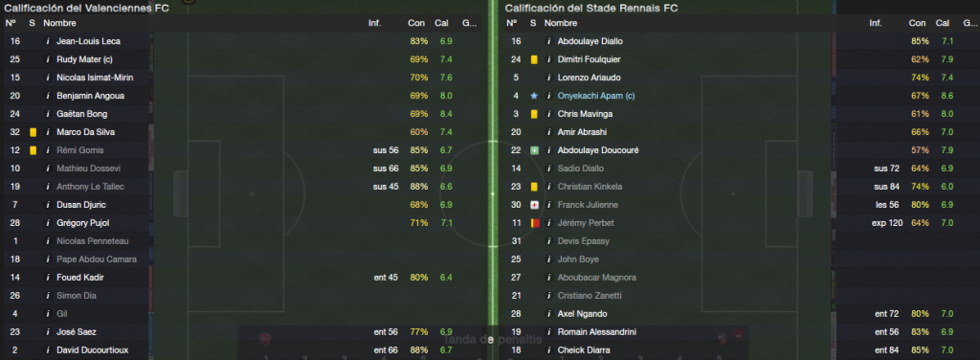Open player Gaëtan Bong
This screenshot has width=980, height=360.
[x=82, y=114]
